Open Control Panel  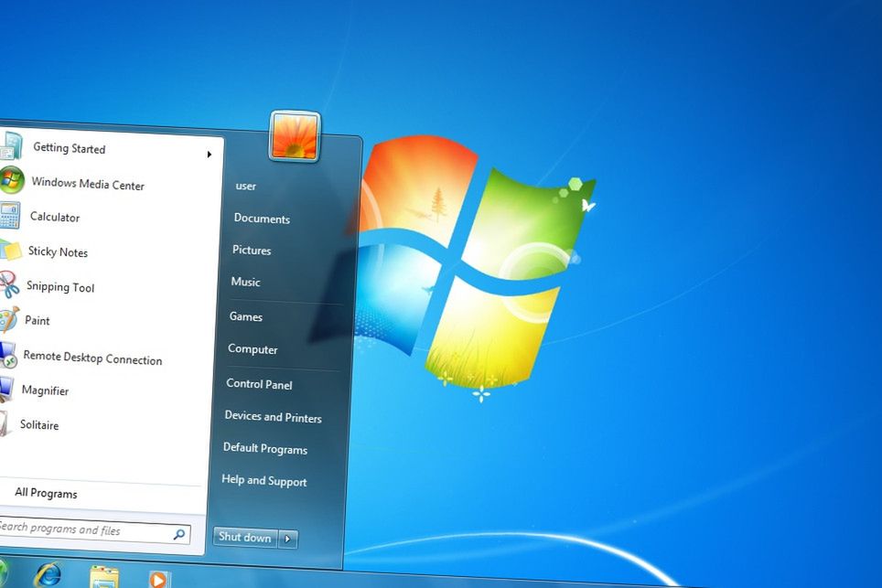tap(259, 384)
